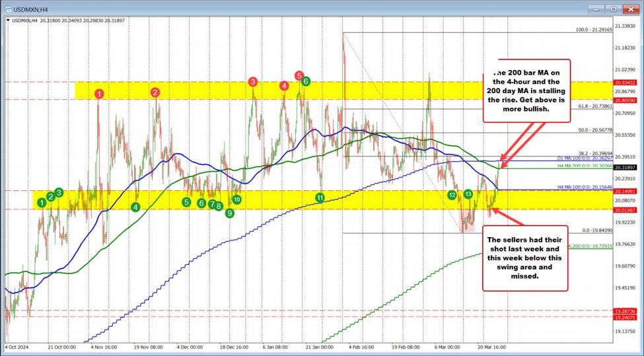Select the green circle marker numbered 13
644x356 pixels.
[468, 194]
